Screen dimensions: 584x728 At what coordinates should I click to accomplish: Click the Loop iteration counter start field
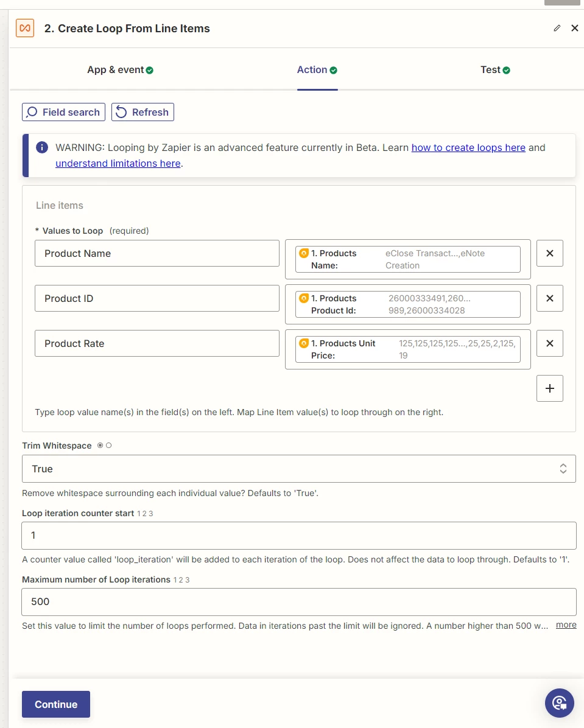[x=299, y=535]
